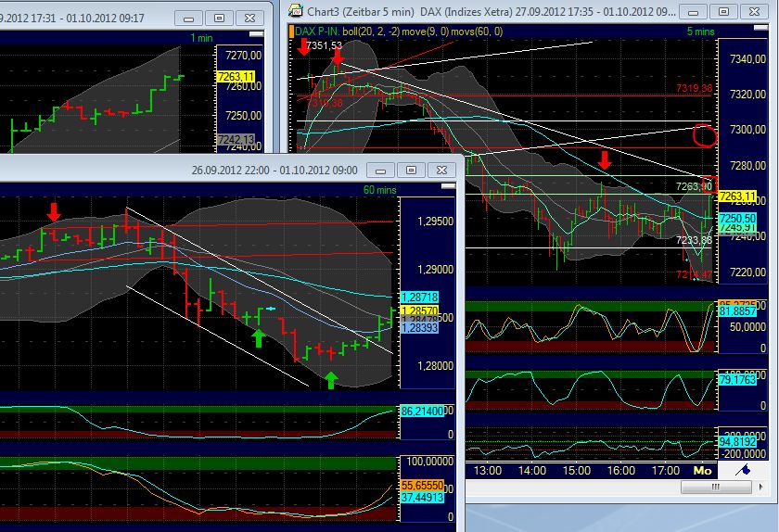This screenshot has height=532, width=779.
Task: Click the 7220,00 axis label
Action: click(747, 272)
